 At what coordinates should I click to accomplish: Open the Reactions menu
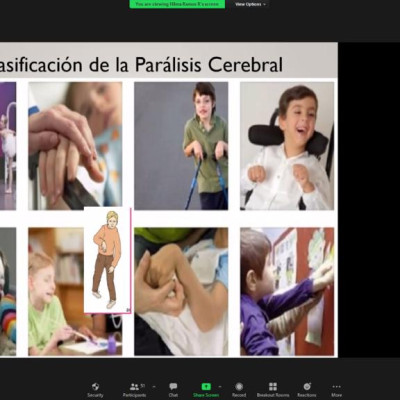(307, 389)
